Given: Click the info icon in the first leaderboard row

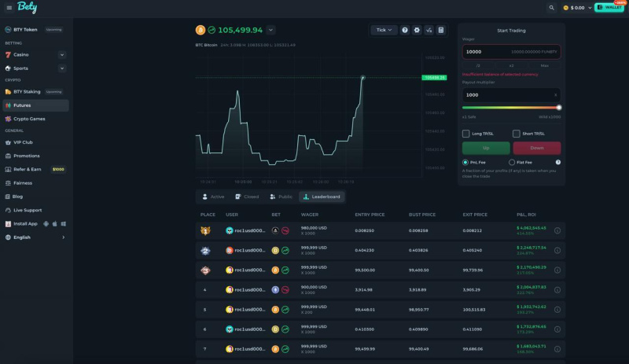Looking at the screenshot, I should [x=557, y=230].
